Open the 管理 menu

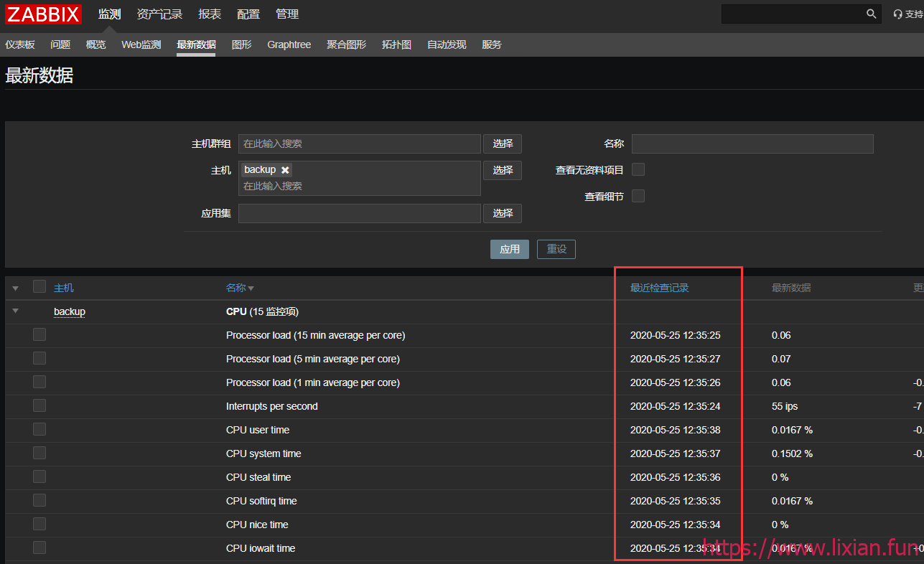[287, 14]
